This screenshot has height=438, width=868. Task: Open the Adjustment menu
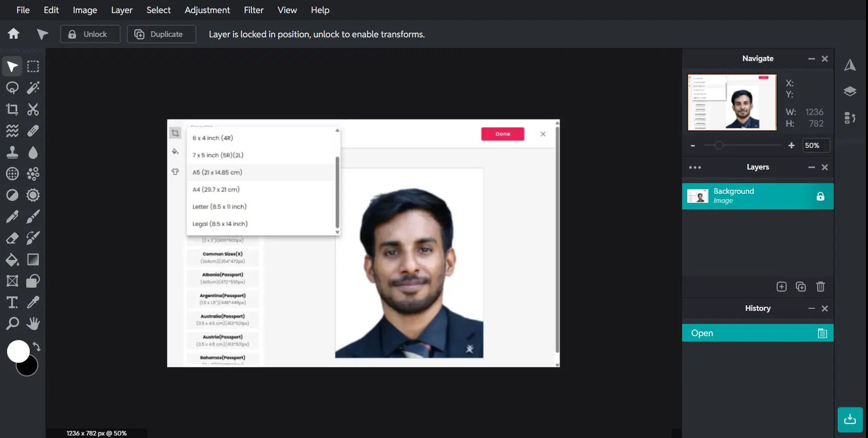(207, 10)
